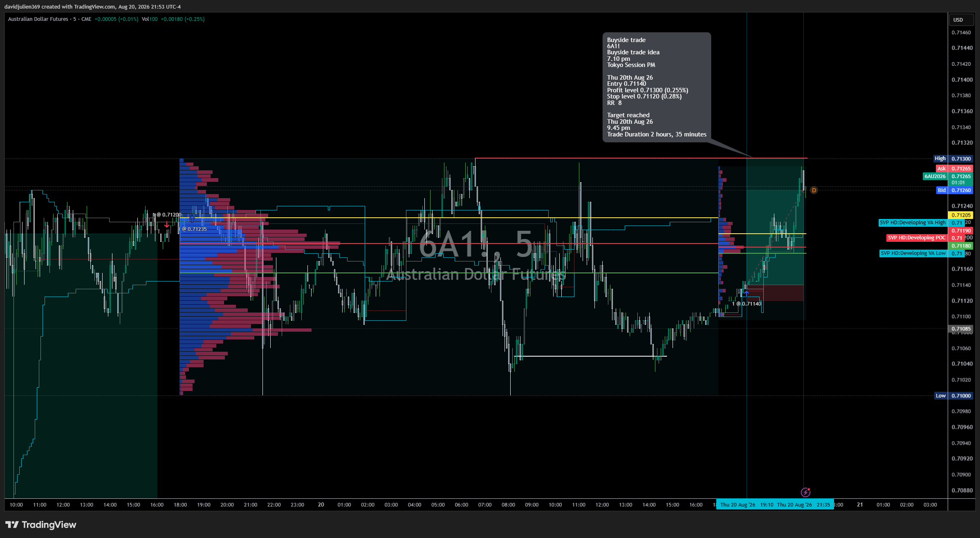Viewport: 980px width, 538px height.
Task: Click SVP HD:Developing VA High label
Action: [913, 223]
